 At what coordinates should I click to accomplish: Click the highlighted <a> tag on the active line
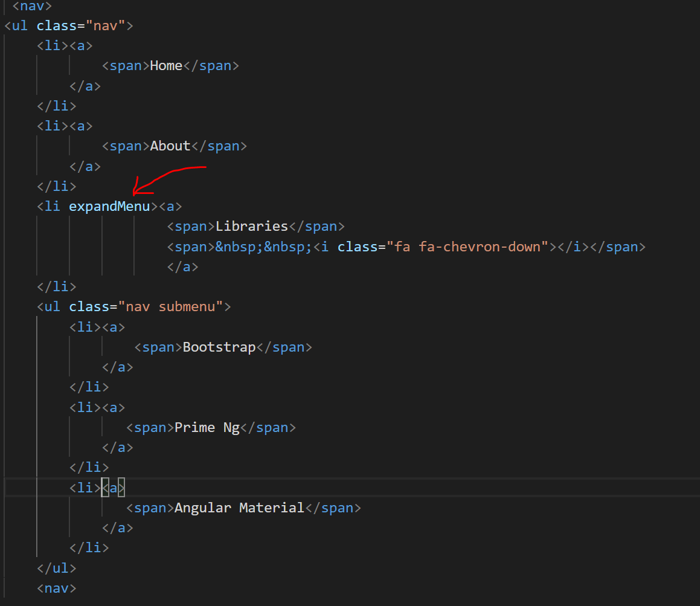(112, 487)
